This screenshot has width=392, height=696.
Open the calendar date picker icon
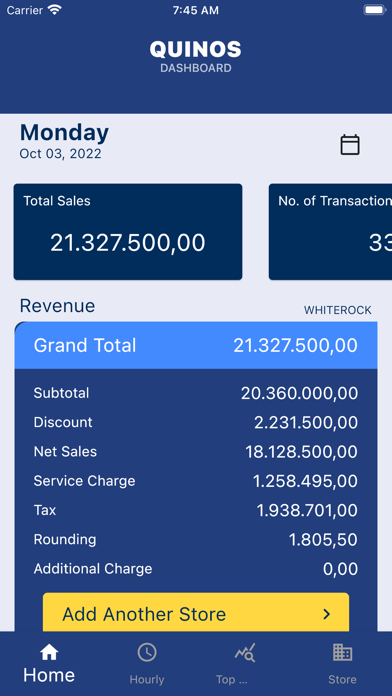350,145
